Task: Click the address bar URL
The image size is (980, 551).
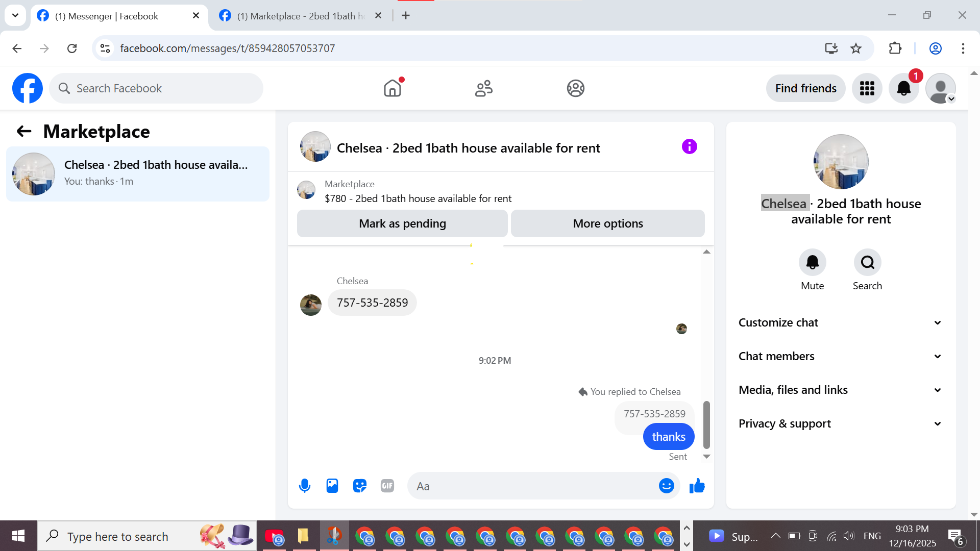Action: tap(228, 48)
